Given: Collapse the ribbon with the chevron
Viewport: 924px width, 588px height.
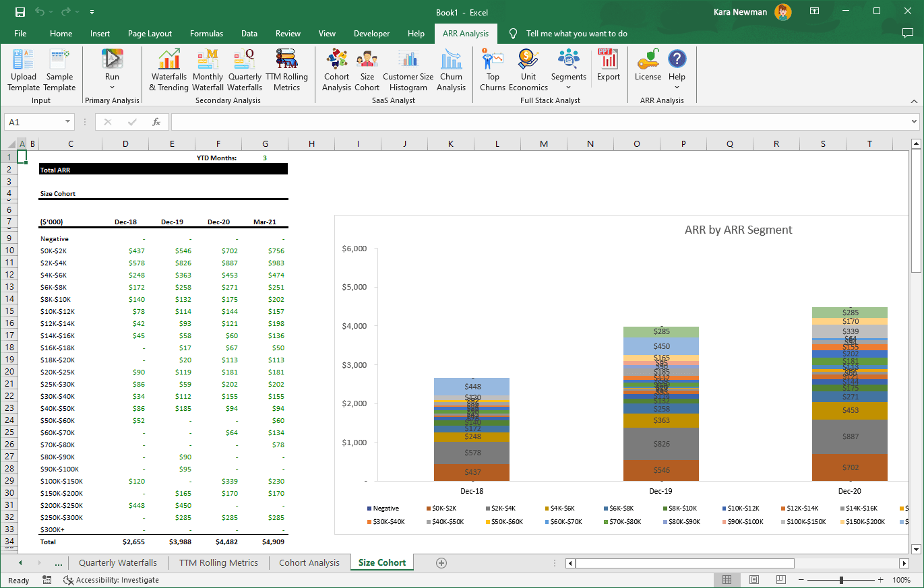Looking at the screenshot, I should (x=914, y=101).
